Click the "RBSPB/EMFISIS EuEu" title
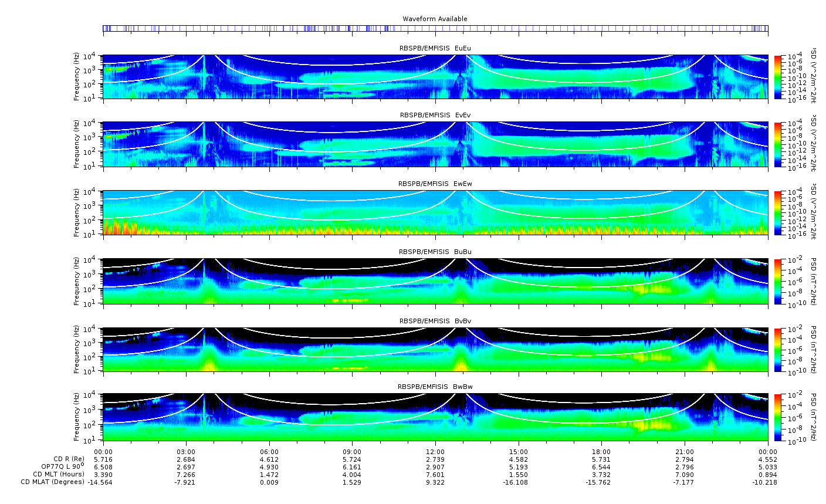 pyautogui.click(x=435, y=48)
